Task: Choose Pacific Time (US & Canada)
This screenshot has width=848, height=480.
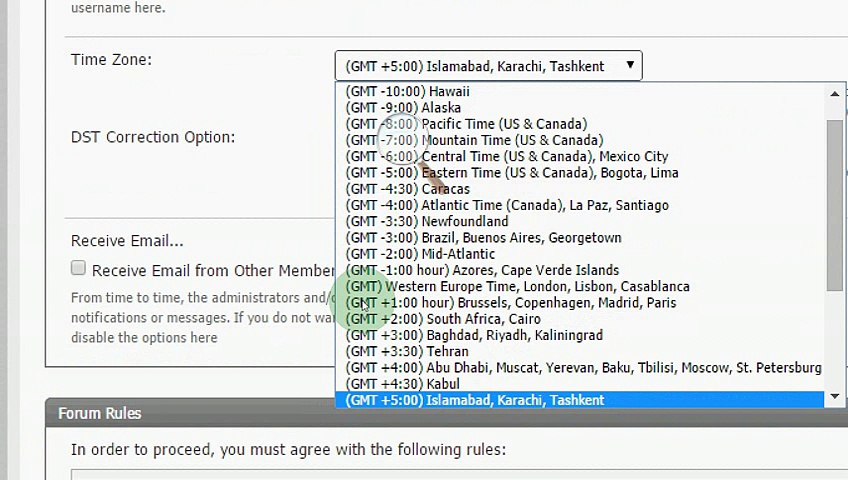Action: (466, 124)
